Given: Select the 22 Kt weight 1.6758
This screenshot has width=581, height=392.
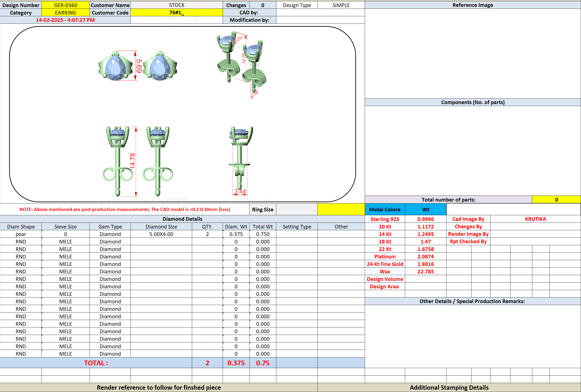Looking at the screenshot, I should coord(426,249).
